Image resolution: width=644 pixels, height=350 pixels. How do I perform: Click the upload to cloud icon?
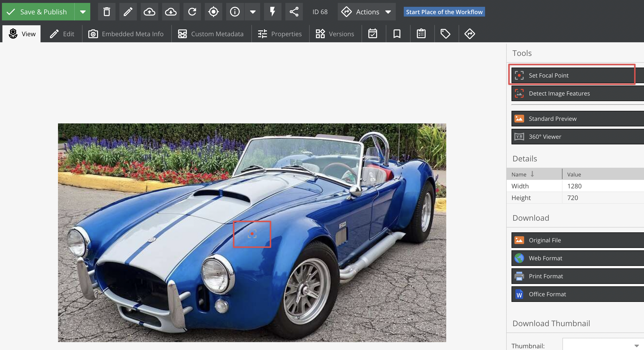(149, 12)
